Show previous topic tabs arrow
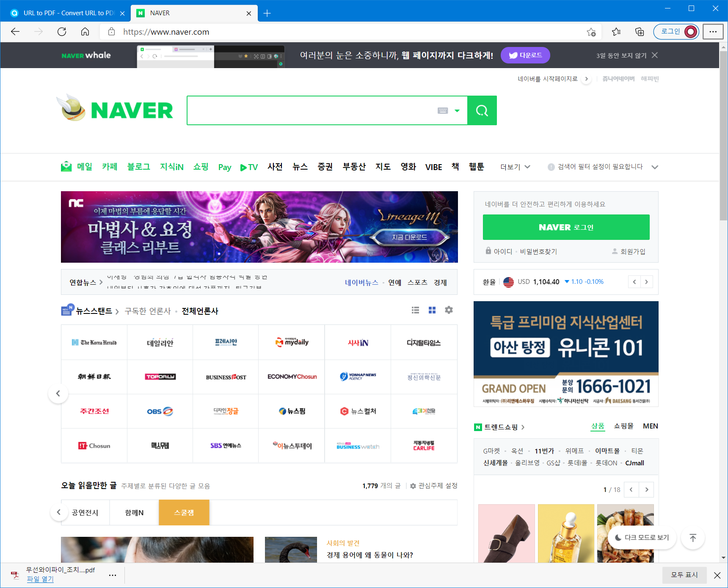Screen dimensions: 728x588 click(x=59, y=512)
